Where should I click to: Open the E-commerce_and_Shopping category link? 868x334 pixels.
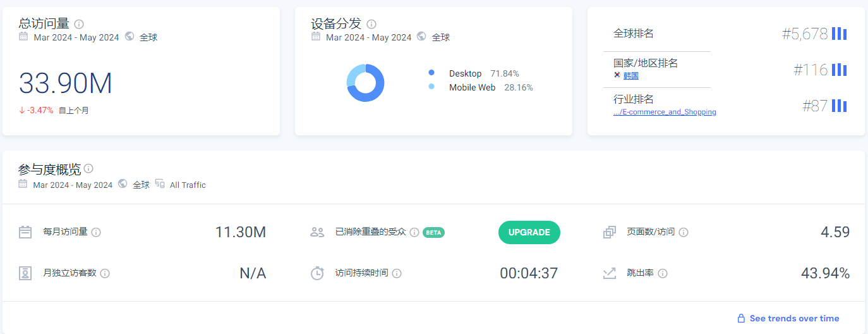click(665, 112)
